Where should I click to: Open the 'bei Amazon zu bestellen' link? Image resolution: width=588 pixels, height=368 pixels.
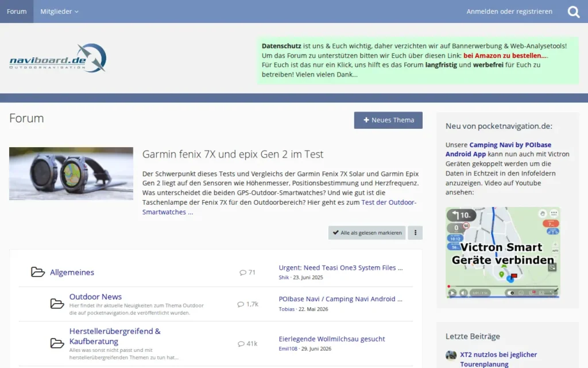tap(505, 56)
